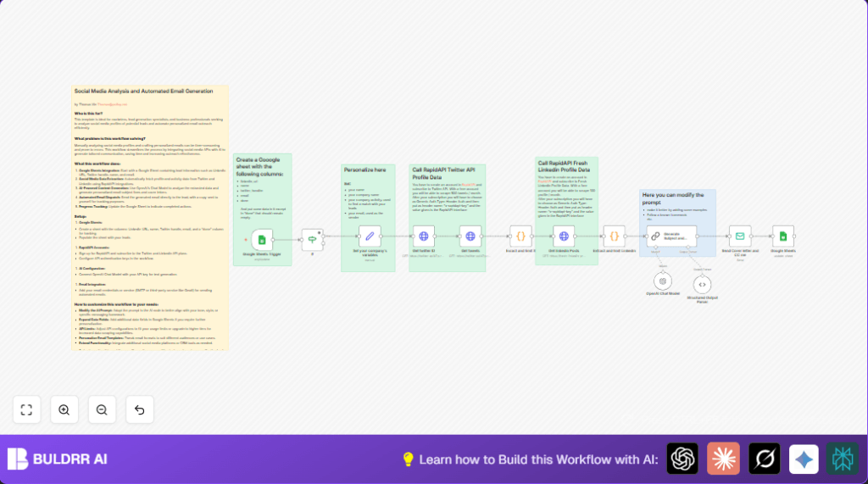Click the 'Learn how to Build this Workflow' text
868x484 pixels.
tap(538, 459)
